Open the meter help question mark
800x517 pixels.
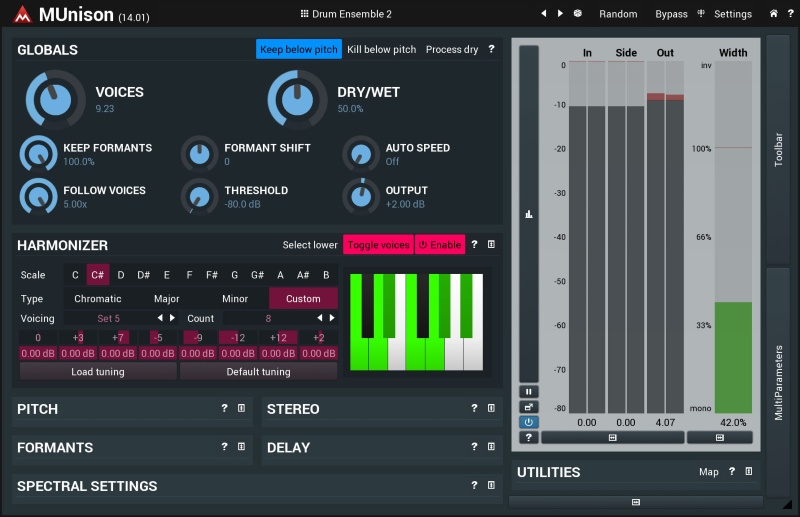pyautogui.click(x=529, y=437)
